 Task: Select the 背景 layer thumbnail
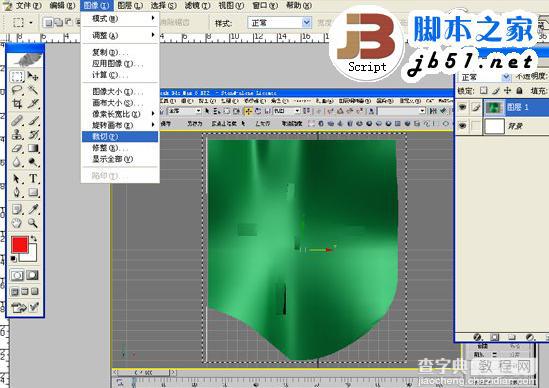click(x=494, y=126)
